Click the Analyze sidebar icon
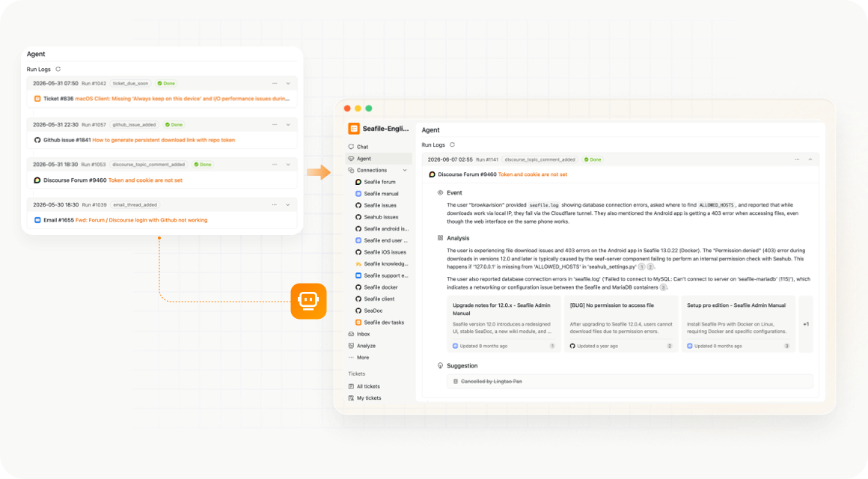Viewport: 868px width, 479px height. (351, 346)
